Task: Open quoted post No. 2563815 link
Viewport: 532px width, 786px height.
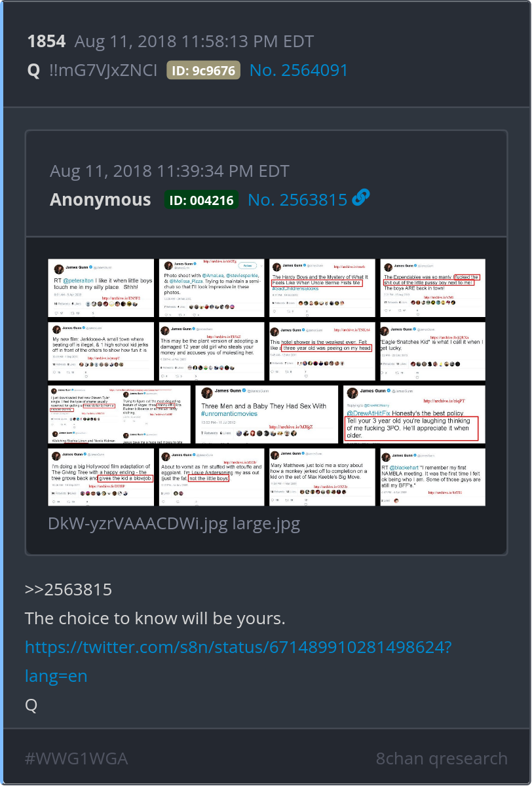Action: coord(297,200)
